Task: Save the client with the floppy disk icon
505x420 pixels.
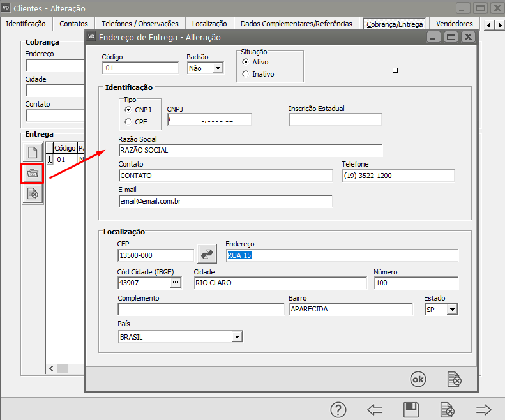Action: point(412,410)
